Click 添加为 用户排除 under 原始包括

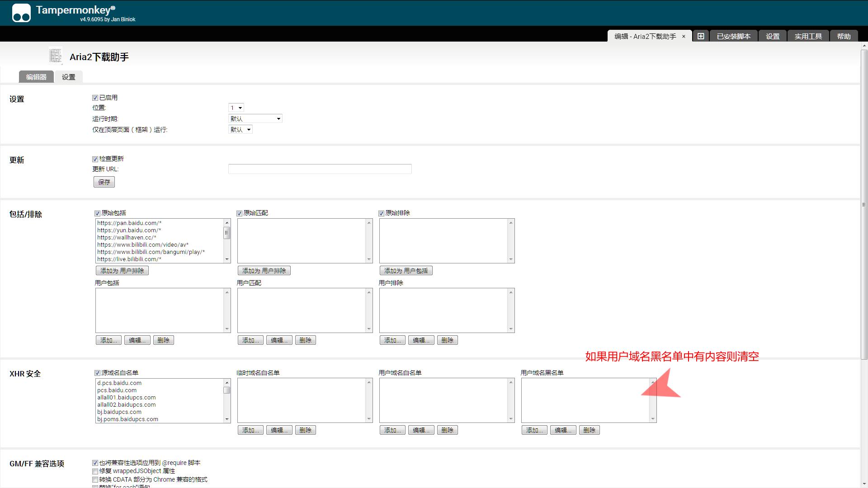[x=122, y=271]
